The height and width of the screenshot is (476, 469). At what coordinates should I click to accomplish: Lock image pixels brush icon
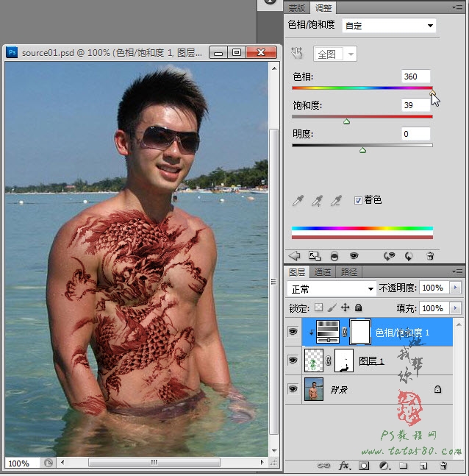pyautogui.click(x=332, y=308)
